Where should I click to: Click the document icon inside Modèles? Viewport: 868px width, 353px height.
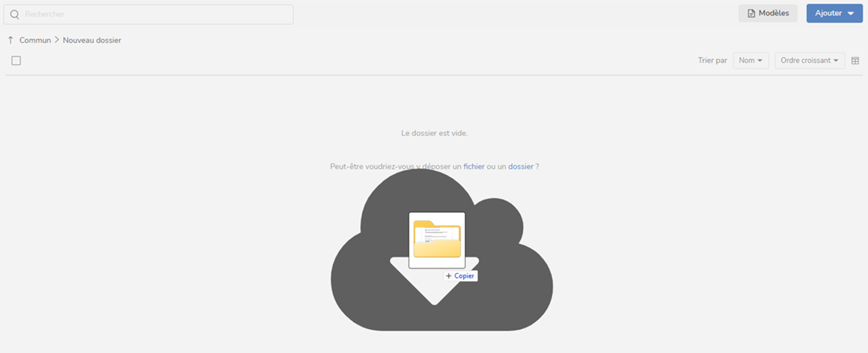point(751,13)
